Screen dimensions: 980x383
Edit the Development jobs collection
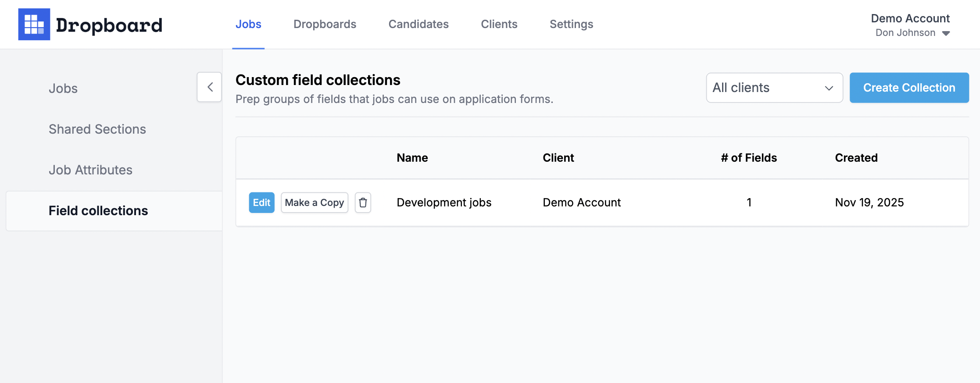pyautogui.click(x=261, y=202)
